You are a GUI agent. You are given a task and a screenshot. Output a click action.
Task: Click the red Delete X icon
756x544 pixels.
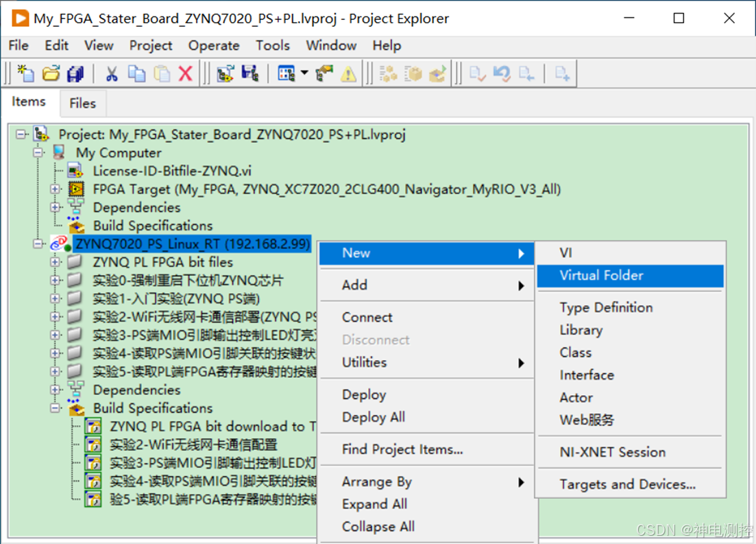click(186, 73)
